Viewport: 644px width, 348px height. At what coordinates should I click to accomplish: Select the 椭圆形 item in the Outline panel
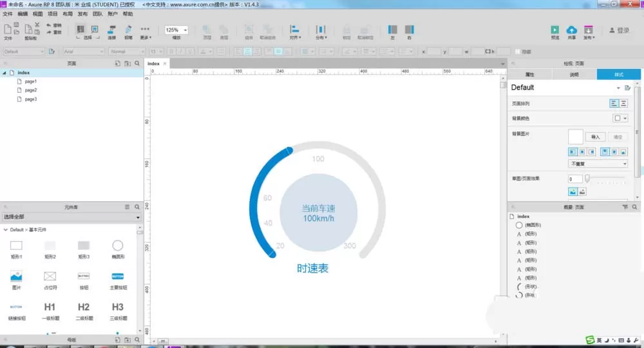click(x=533, y=225)
